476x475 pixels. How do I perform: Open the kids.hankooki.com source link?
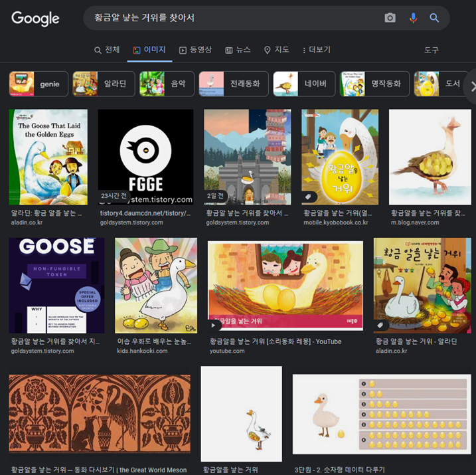click(142, 351)
